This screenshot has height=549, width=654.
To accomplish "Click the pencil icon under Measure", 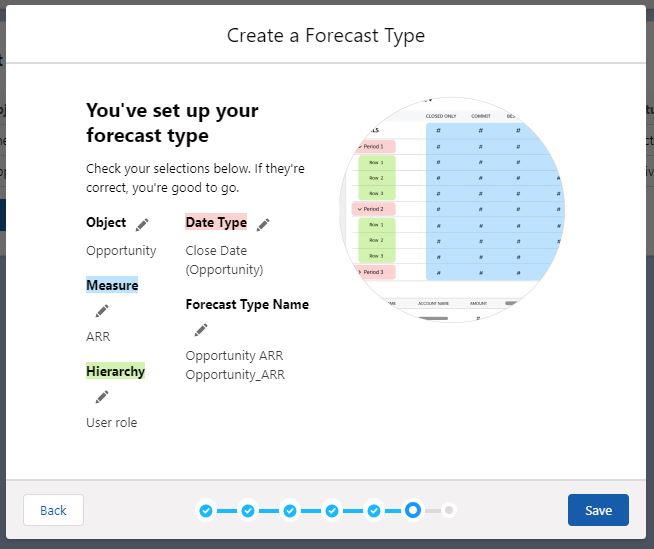I will coord(101,311).
